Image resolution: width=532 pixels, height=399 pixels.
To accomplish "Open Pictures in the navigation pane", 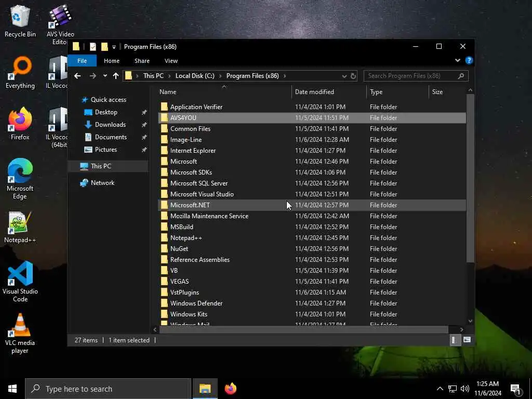I will point(106,150).
